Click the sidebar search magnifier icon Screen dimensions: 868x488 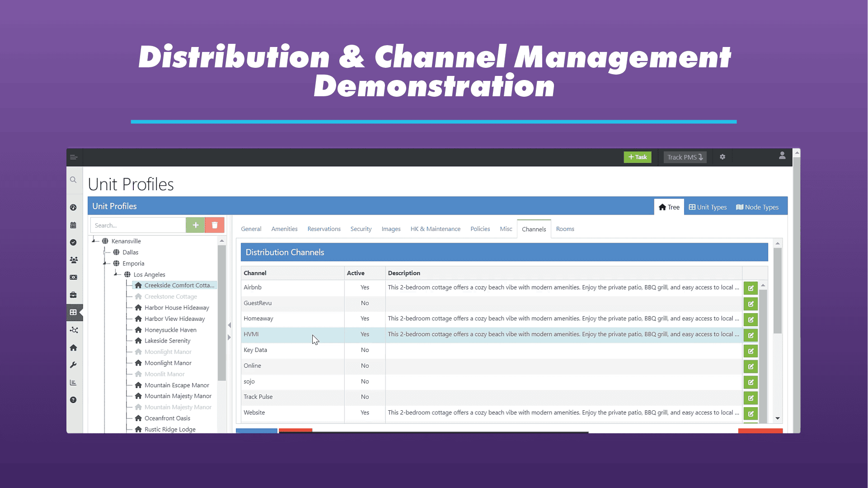coord(73,180)
